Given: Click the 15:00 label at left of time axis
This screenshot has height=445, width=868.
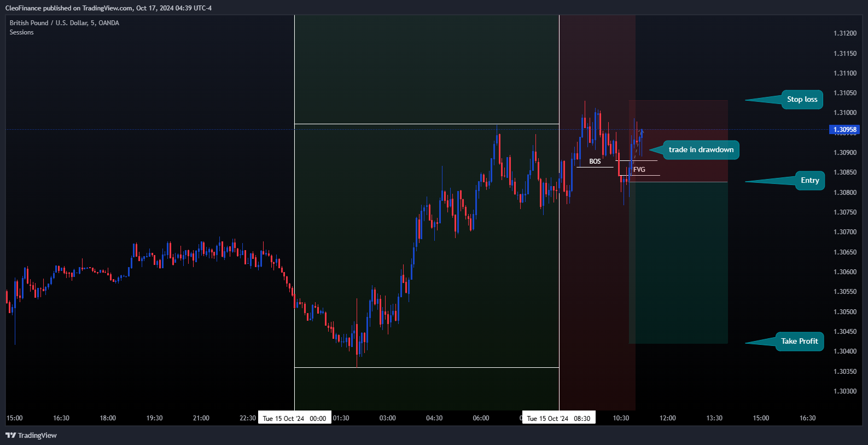Looking at the screenshot, I should coord(15,418).
